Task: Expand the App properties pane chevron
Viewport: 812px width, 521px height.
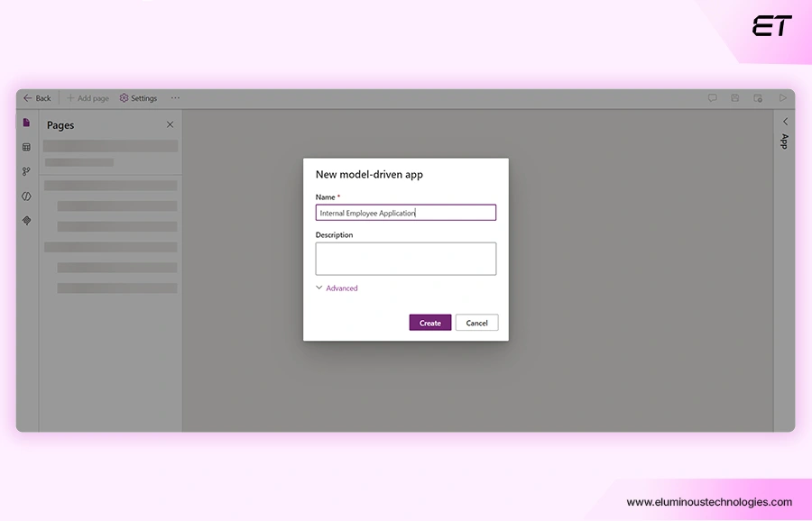Action: coord(785,122)
